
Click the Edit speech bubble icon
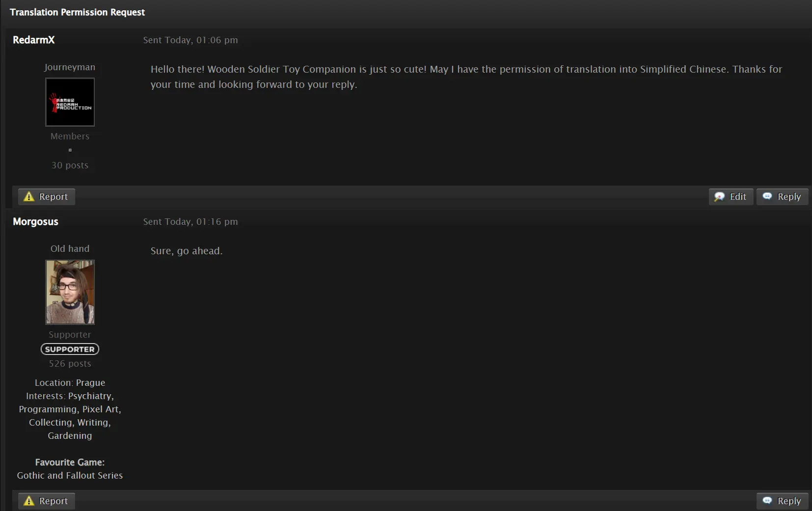click(x=719, y=196)
